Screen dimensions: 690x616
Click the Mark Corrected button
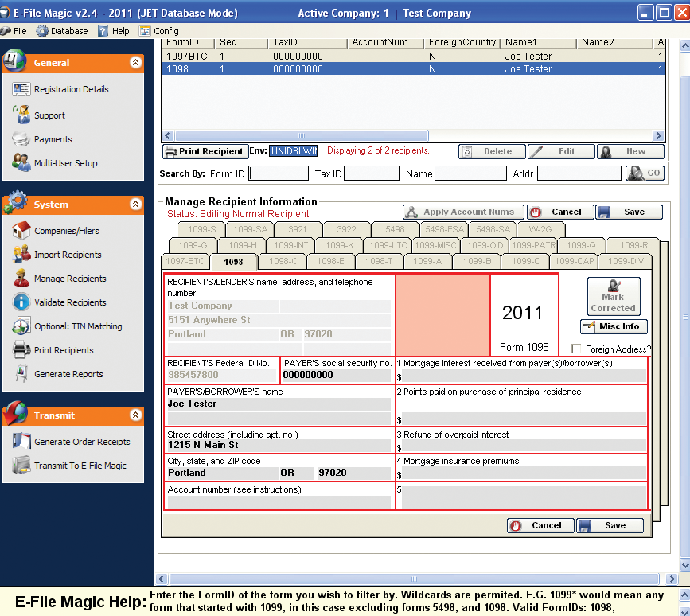[613, 296]
